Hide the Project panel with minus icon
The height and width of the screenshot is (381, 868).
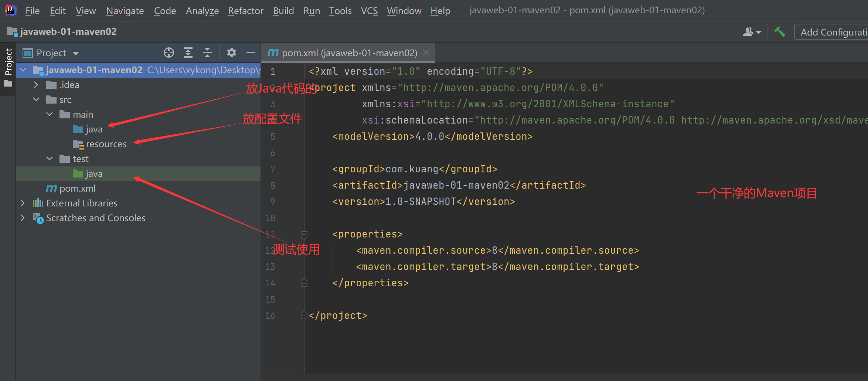coord(251,53)
